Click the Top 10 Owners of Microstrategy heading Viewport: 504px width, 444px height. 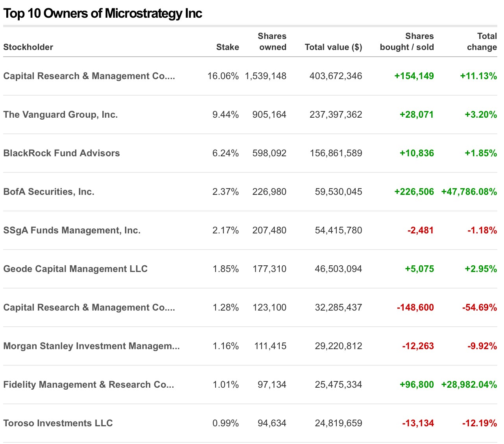(x=102, y=13)
